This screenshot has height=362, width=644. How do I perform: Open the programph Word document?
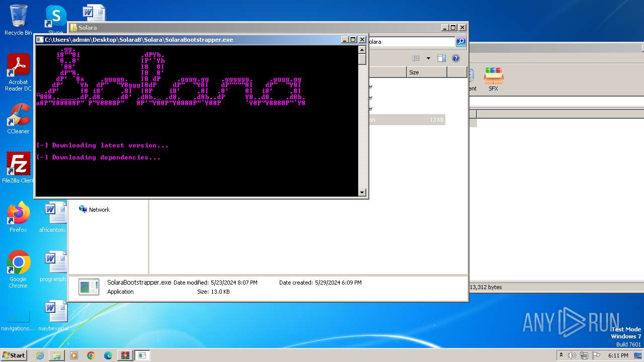pos(55,266)
